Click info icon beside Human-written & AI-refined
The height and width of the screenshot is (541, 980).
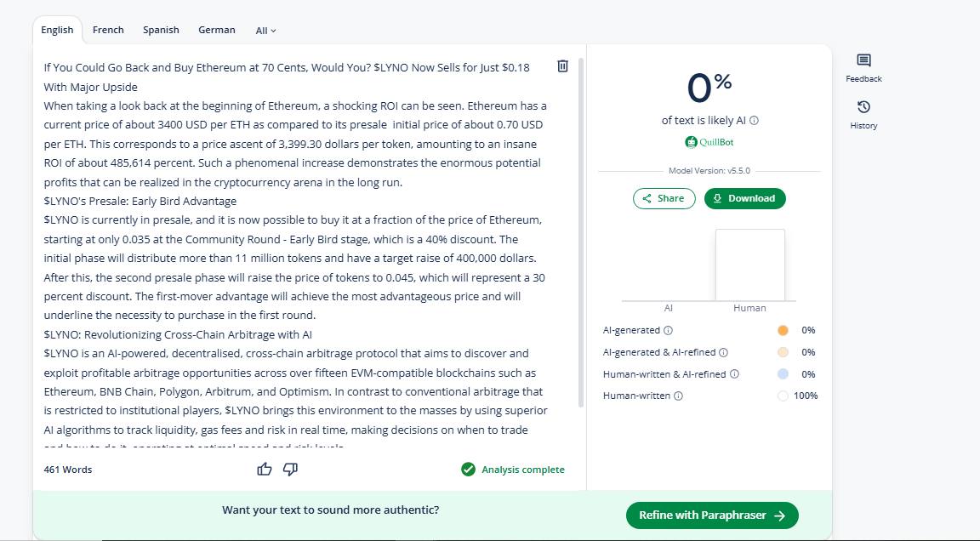tap(735, 374)
